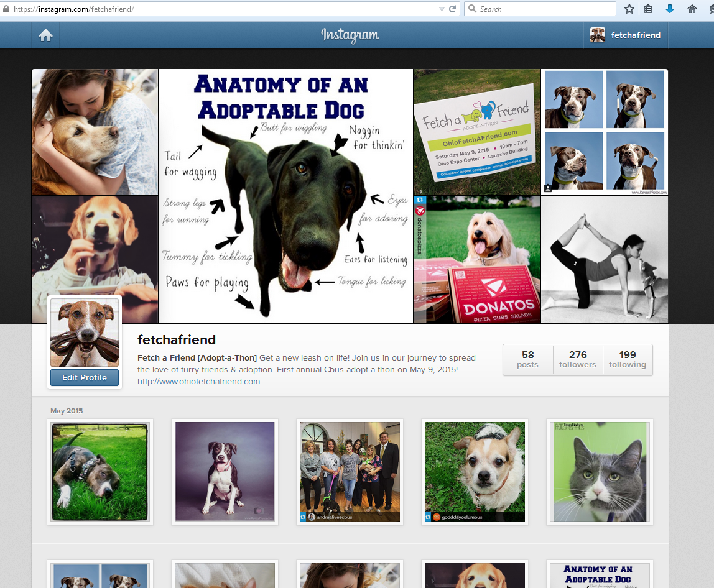View the 276 followers list
This screenshot has height=588, width=714.
click(578, 359)
